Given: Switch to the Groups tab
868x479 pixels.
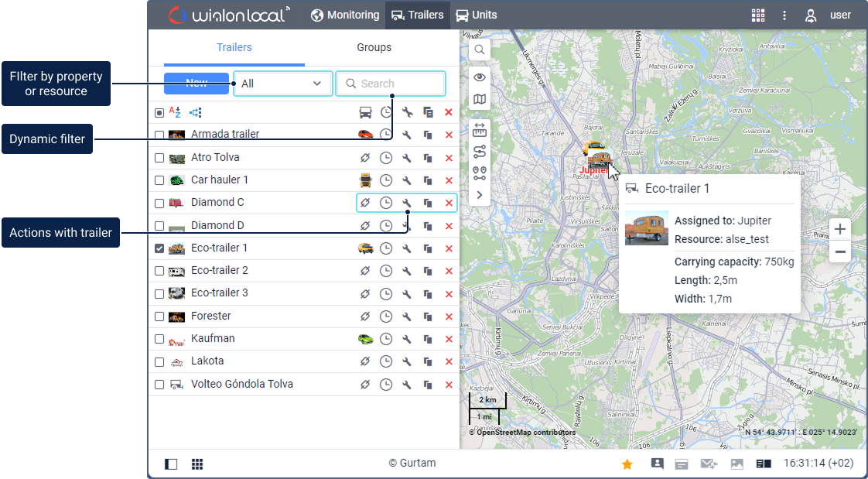Looking at the screenshot, I should (374, 47).
